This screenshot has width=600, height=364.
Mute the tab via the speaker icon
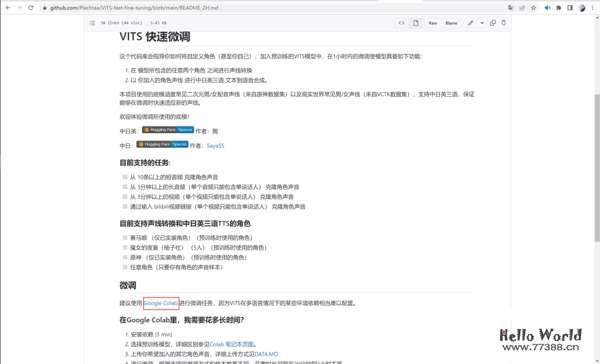(x=547, y=7)
